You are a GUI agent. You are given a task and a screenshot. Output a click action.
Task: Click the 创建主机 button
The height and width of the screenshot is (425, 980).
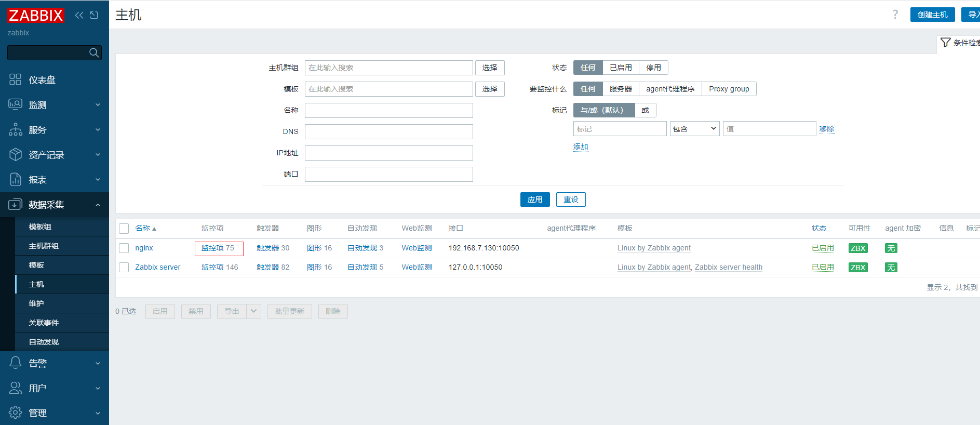click(932, 15)
